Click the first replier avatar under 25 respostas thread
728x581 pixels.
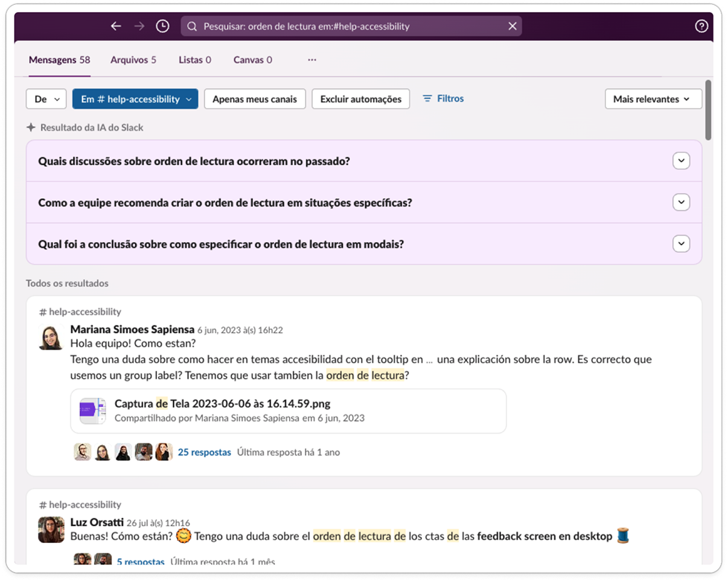(x=83, y=452)
